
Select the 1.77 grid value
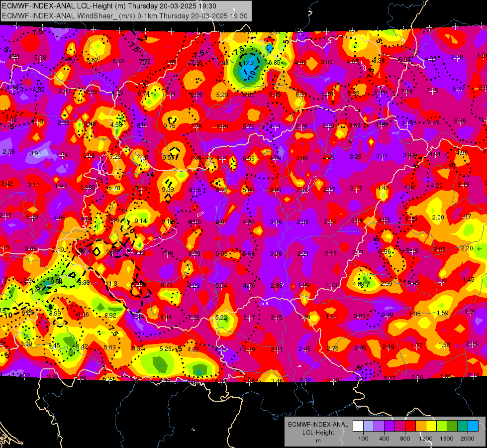point(416,346)
